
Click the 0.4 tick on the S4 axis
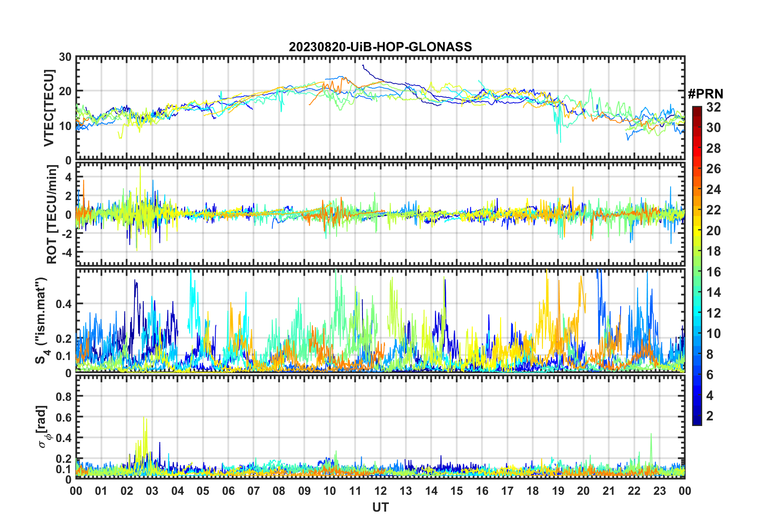pos(63,304)
